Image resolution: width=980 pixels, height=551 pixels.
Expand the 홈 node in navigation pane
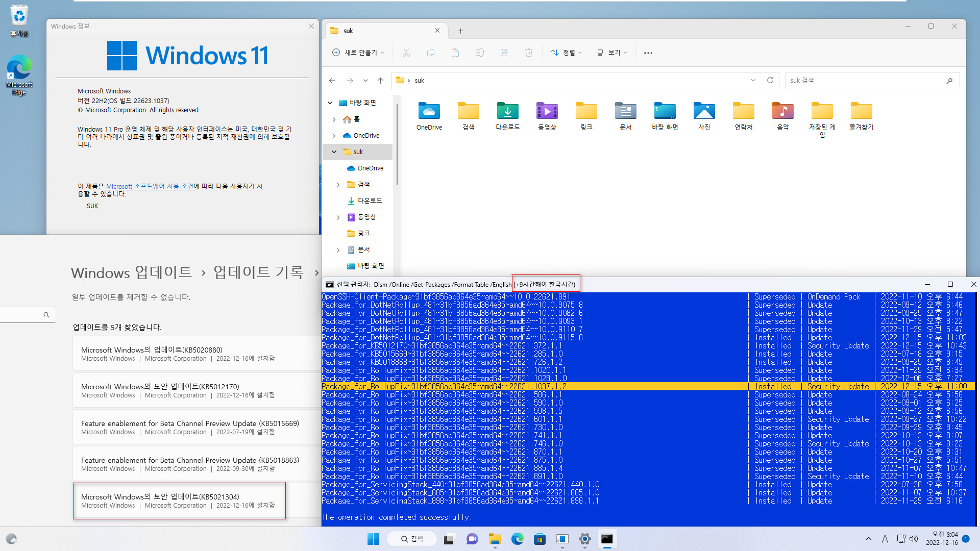click(334, 119)
